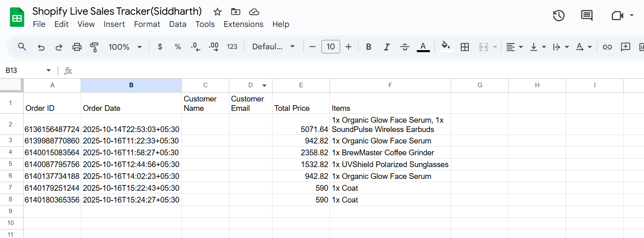644x238 pixels.
Task: Open the zoom 100% dropdown
Action: point(125,47)
